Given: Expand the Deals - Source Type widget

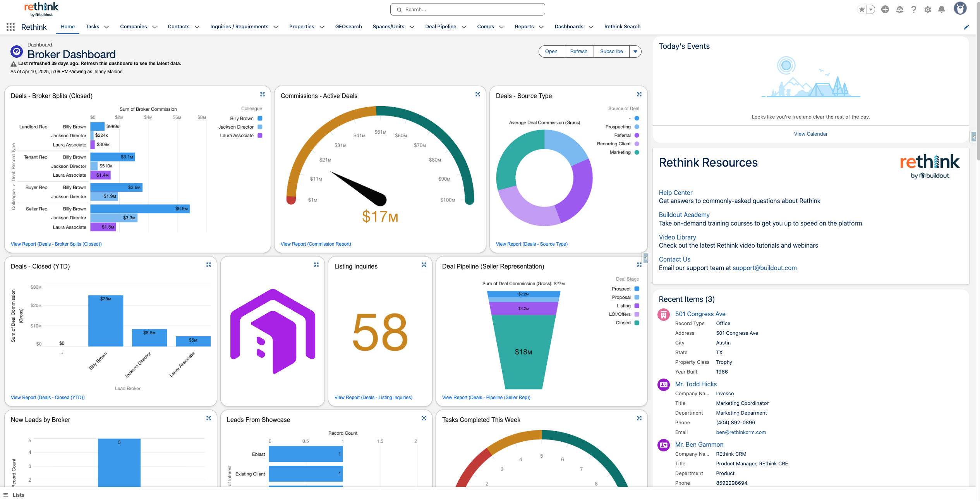Looking at the screenshot, I should (x=639, y=94).
